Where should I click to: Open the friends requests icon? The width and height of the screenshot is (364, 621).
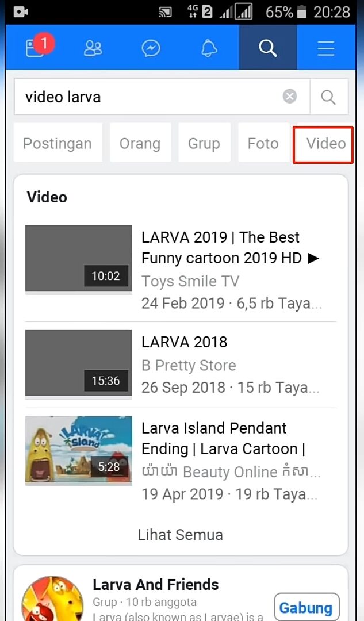click(x=93, y=48)
